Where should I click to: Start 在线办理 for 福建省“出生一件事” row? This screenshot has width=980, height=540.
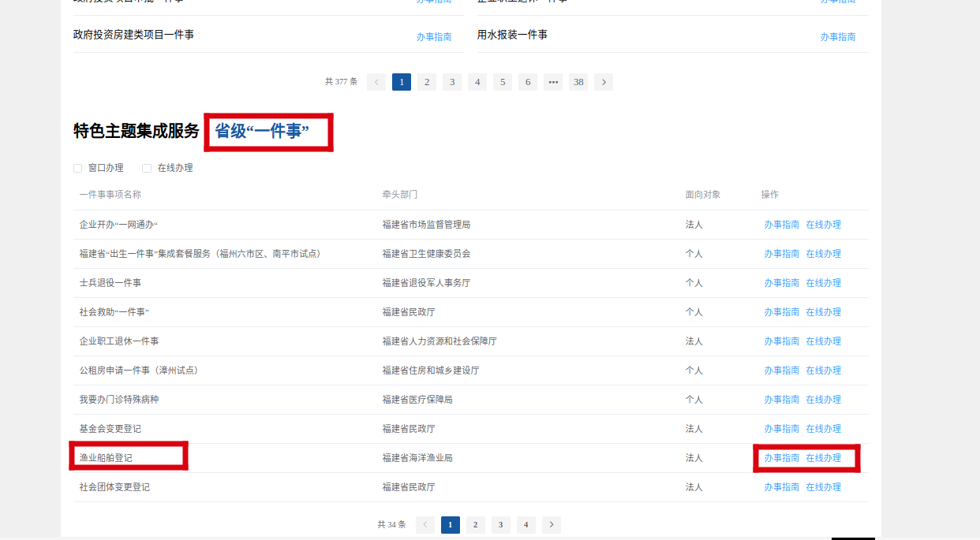[824, 254]
